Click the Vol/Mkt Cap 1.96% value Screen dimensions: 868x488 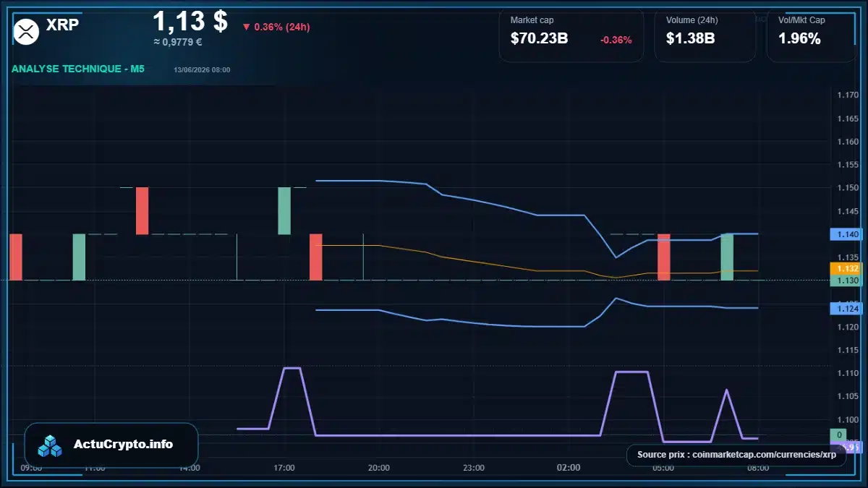pos(799,39)
